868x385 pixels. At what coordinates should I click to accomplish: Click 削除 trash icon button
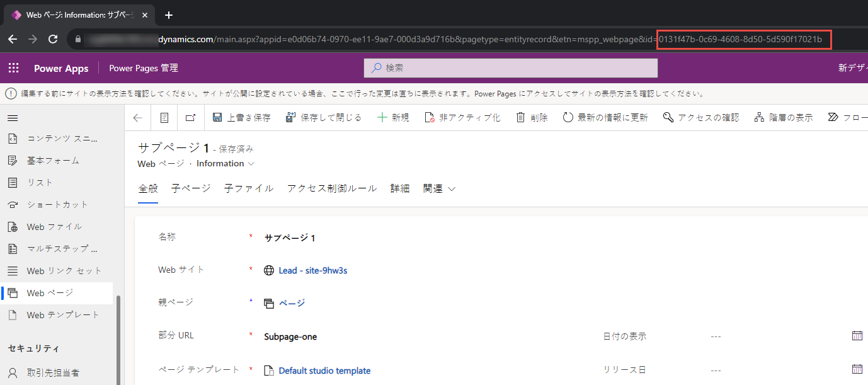coord(532,118)
